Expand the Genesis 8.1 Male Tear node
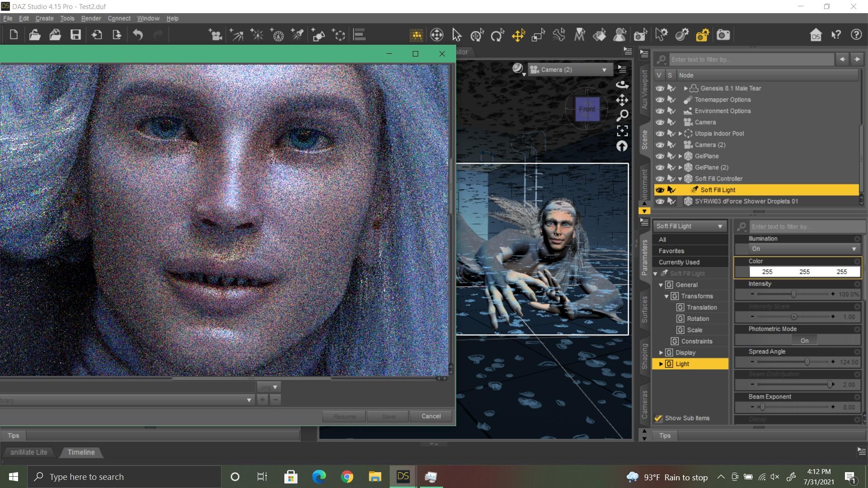This screenshot has width=868, height=488. tap(686, 89)
